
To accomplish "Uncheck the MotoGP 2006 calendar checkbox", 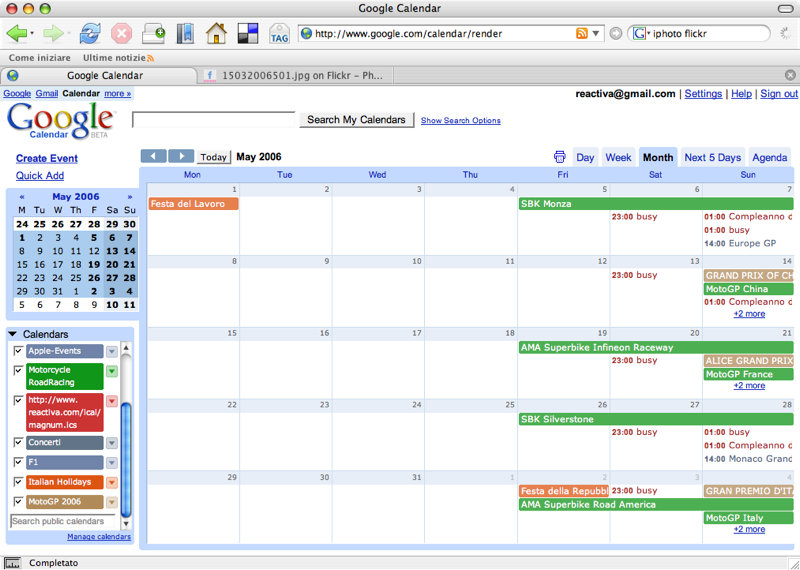I will click(x=18, y=501).
